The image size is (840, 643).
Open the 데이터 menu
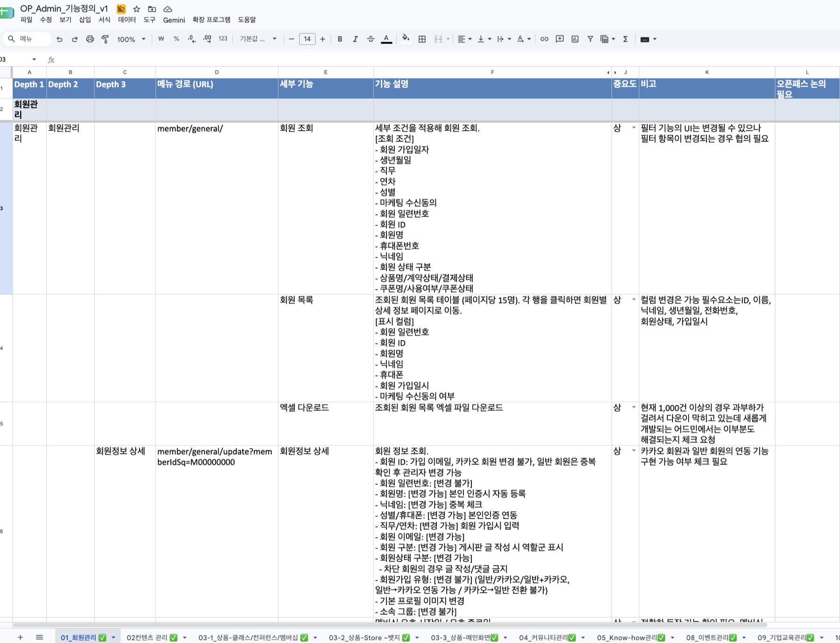(x=127, y=20)
